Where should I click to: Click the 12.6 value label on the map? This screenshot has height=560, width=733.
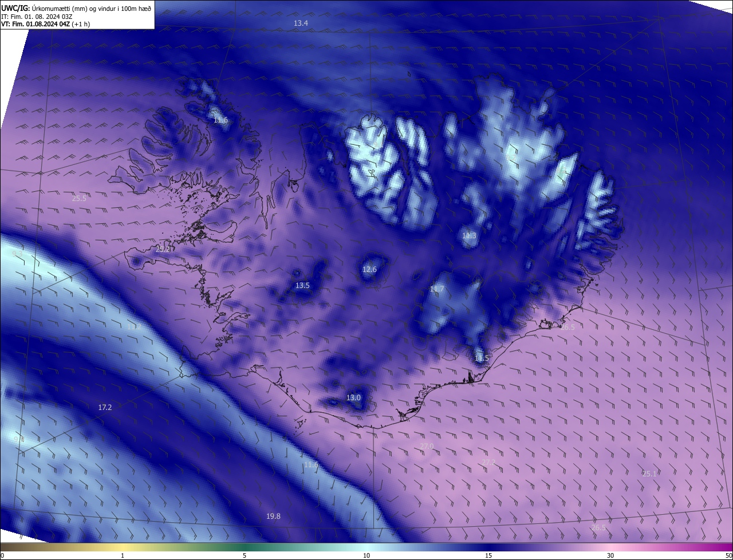tap(370, 270)
